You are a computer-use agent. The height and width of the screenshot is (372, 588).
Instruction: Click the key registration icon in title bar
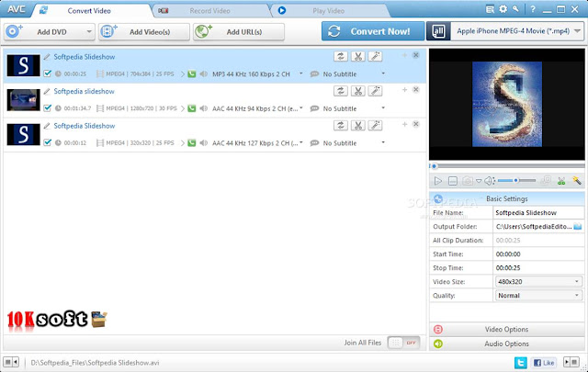pyautogui.click(x=515, y=9)
